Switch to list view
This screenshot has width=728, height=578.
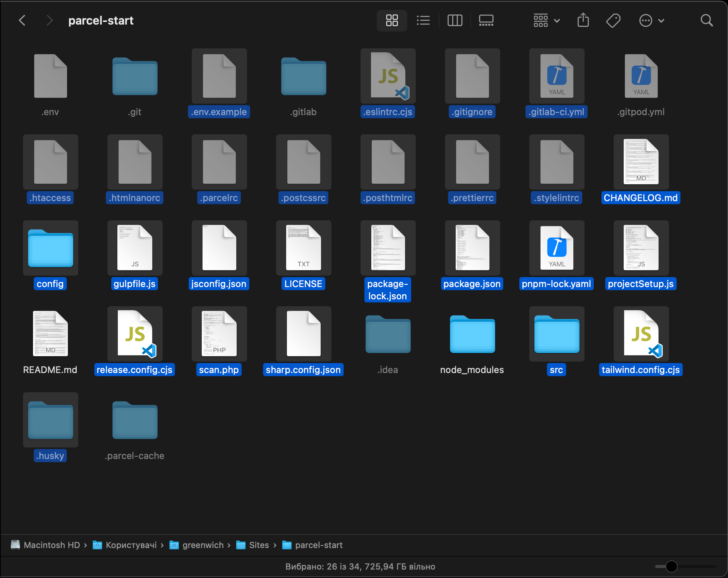click(423, 20)
